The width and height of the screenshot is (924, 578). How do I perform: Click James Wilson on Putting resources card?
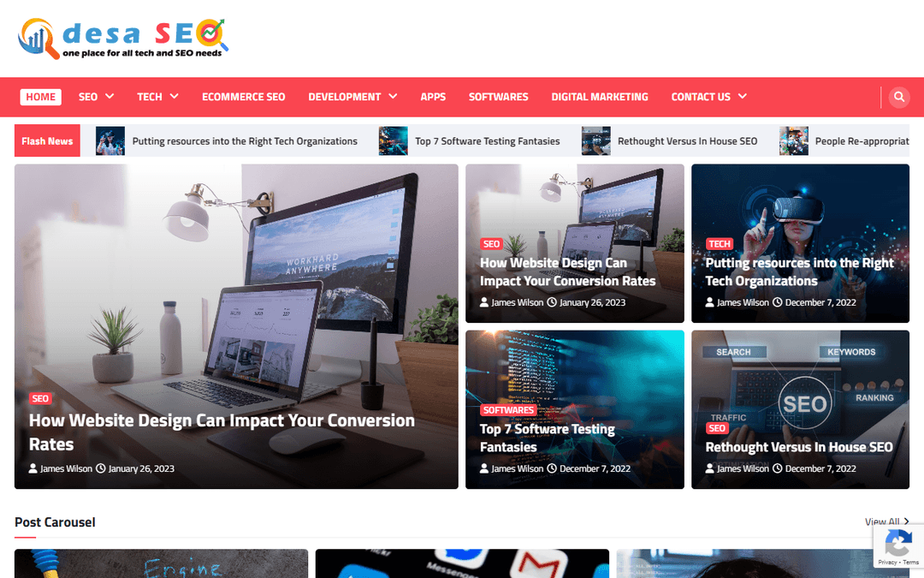coord(743,302)
